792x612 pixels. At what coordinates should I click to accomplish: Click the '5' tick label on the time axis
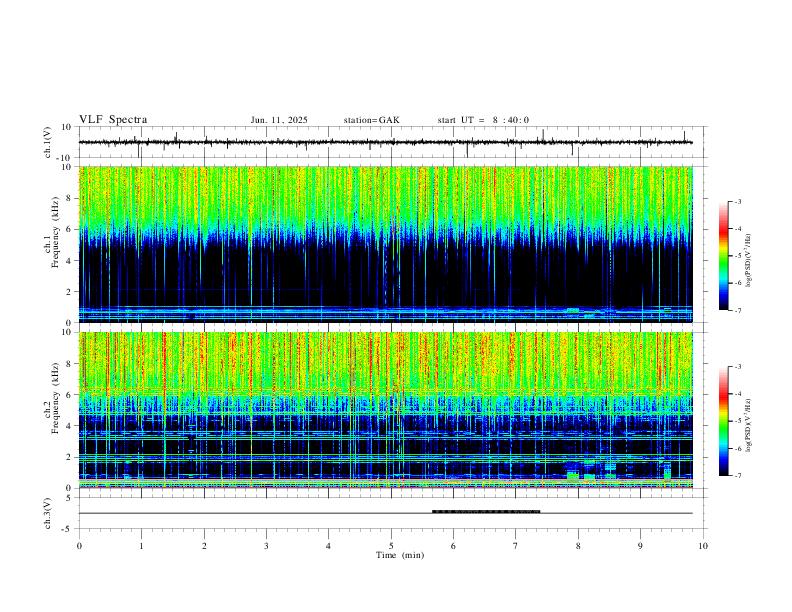pos(391,546)
